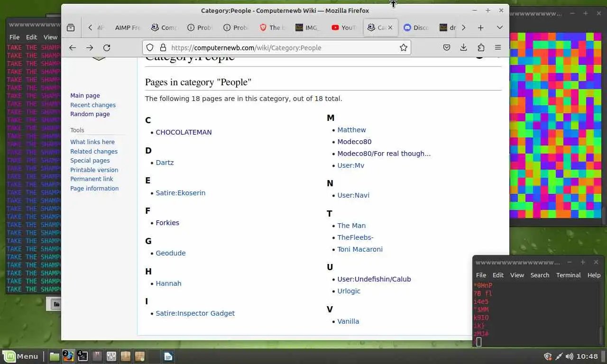Select Firefox icon in taskbar
607x364 pixels.
point(69,356)
